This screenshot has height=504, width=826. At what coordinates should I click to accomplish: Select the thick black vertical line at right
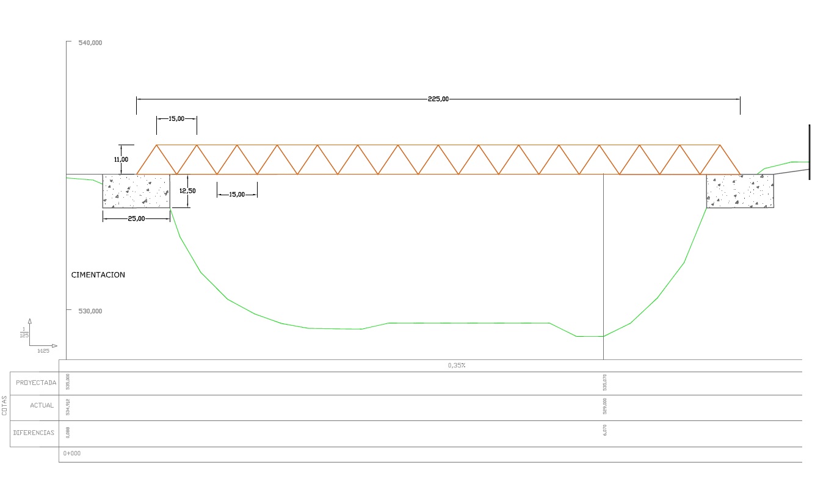(x=810, y=152)
